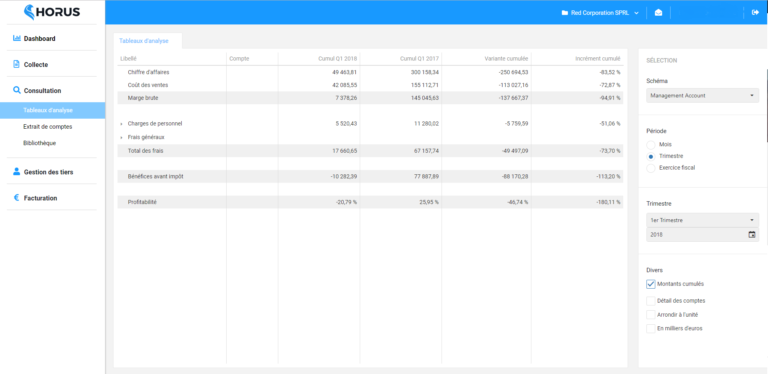The height and width of the screenshot is (374, 768).
Task: Enable the Détail des comptes checkbox
Action: tap(650, 301)
